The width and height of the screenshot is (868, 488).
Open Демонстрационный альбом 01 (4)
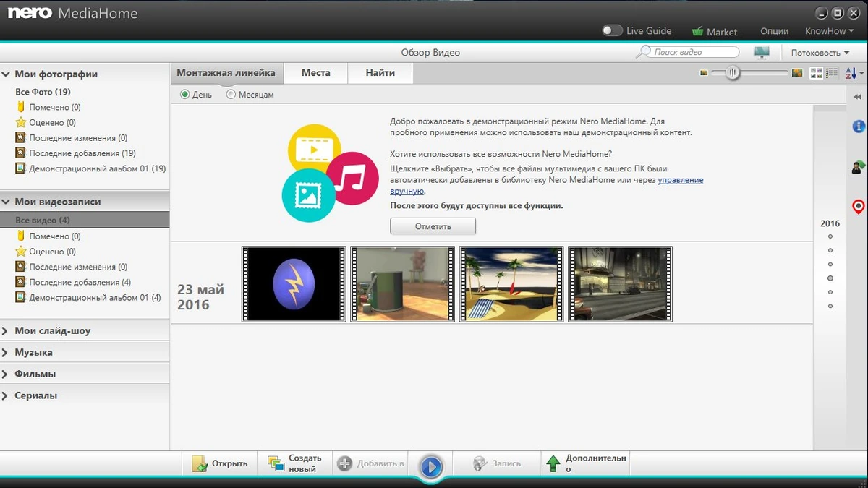click(x=88, y=297)
